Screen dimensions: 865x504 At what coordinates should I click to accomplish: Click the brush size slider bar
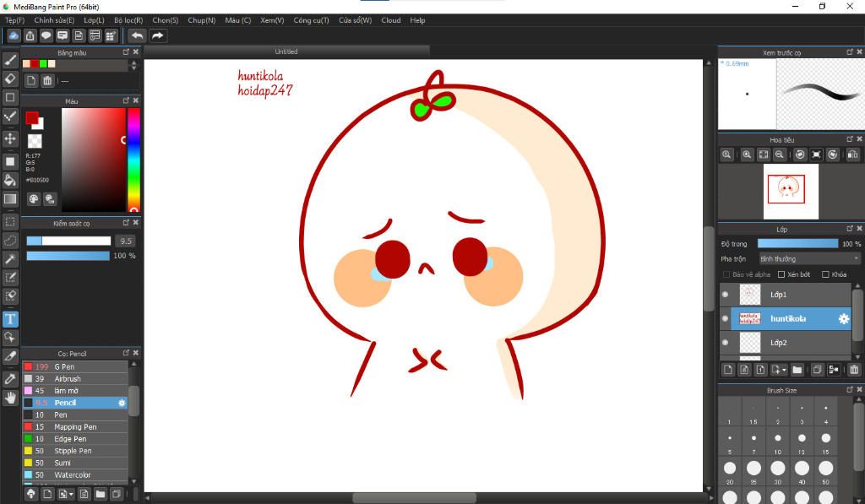[x=68, y=241]
